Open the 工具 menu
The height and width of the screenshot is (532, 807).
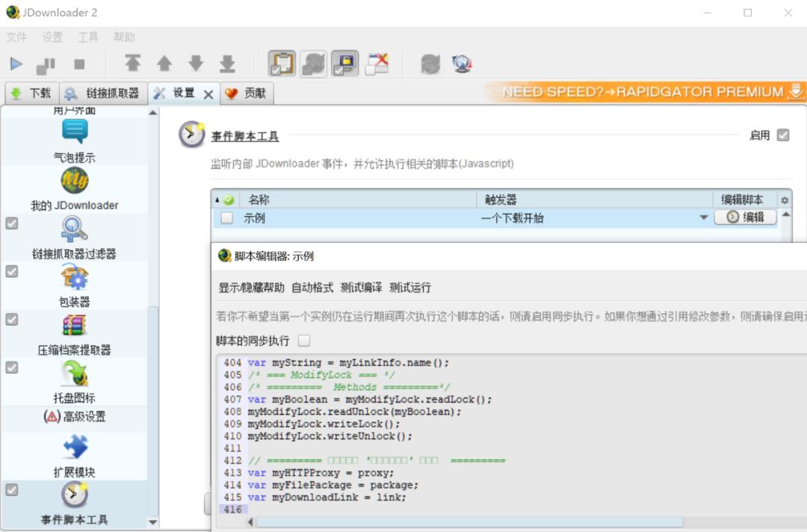[87, 37]
